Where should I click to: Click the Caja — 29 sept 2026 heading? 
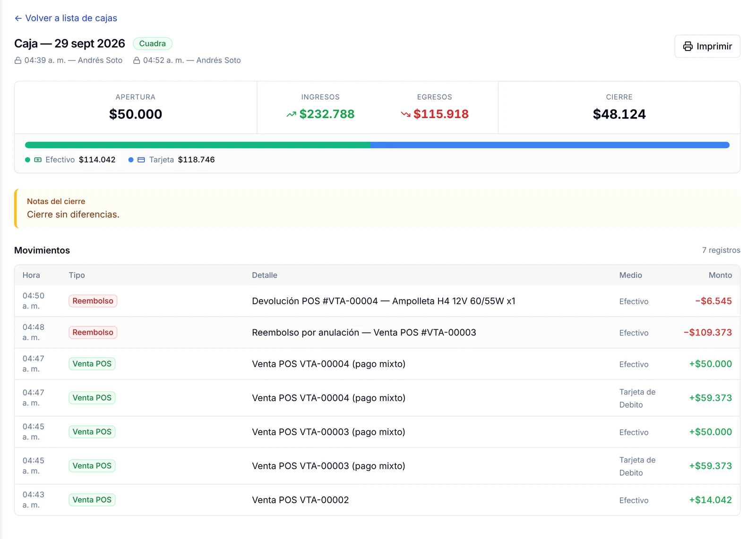point(69,43)
